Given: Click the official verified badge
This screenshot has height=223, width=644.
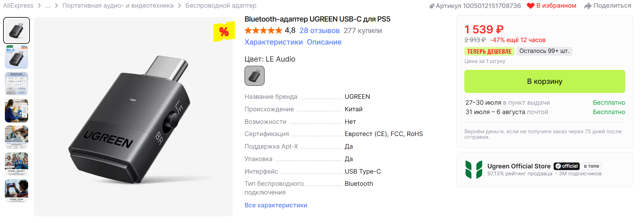Looking at the screenshot, I should point(566,166).
